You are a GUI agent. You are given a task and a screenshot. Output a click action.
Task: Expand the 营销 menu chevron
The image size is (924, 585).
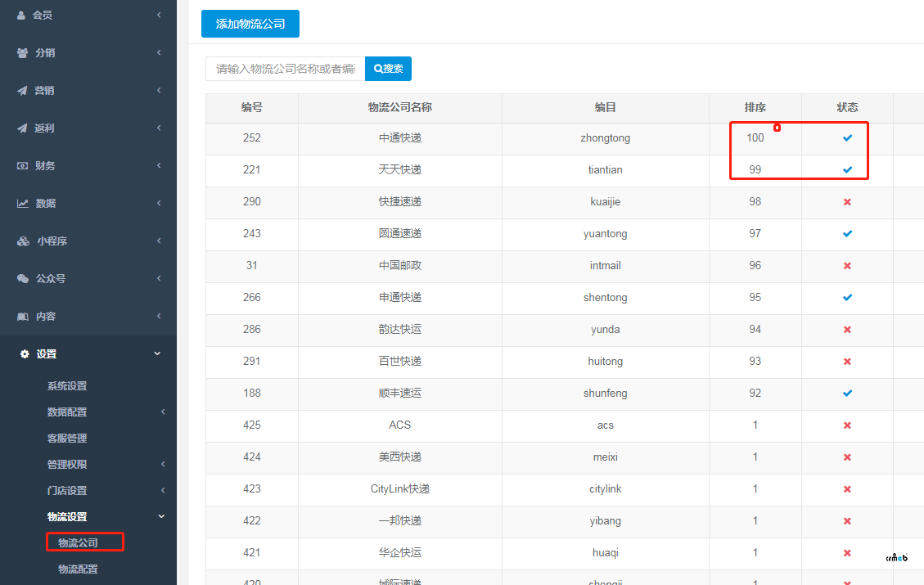tap(159, 90)
